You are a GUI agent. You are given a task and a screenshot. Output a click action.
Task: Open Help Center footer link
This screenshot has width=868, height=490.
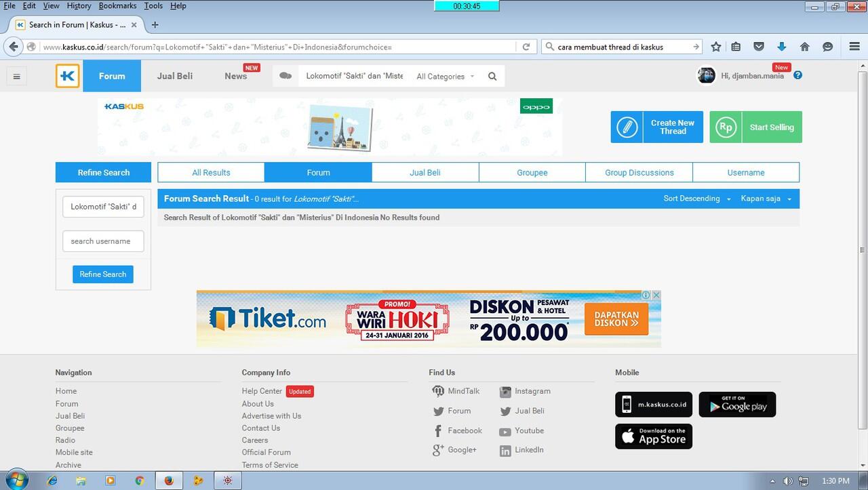(262, 391)
